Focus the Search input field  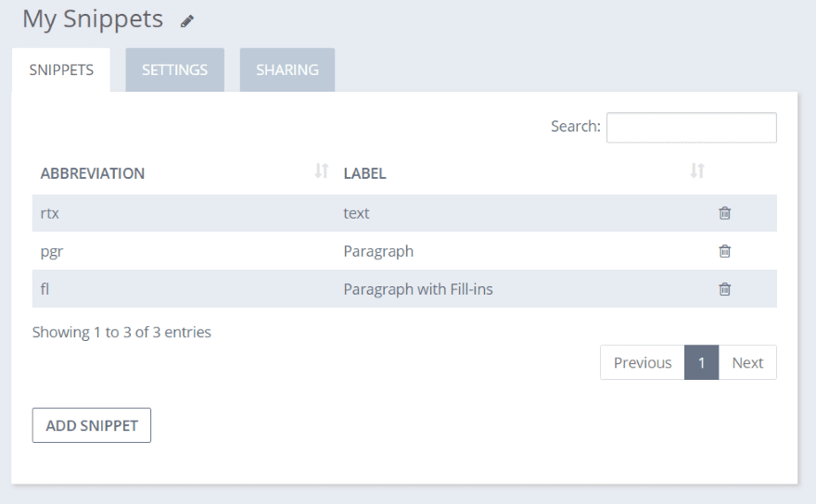(x=691, y=128)
